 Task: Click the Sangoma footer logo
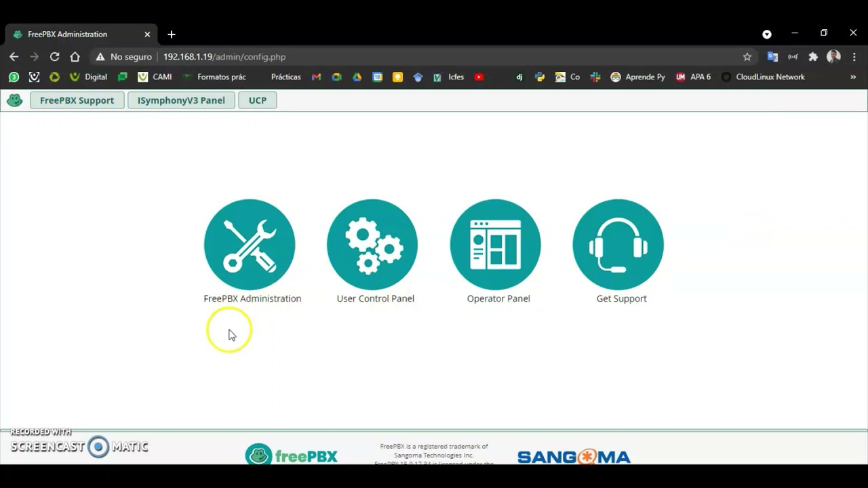(574, 457)
